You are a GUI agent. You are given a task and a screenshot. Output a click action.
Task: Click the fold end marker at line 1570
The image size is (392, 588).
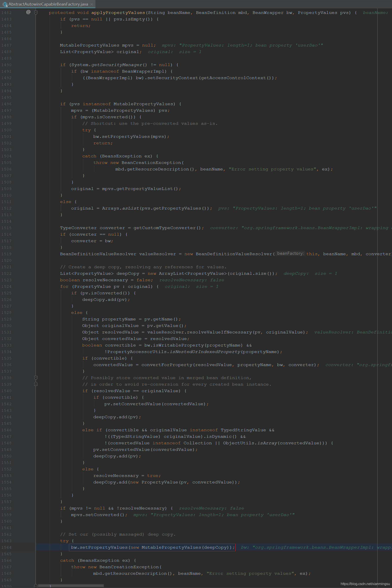pyautogui.click(x=36, y=586)
